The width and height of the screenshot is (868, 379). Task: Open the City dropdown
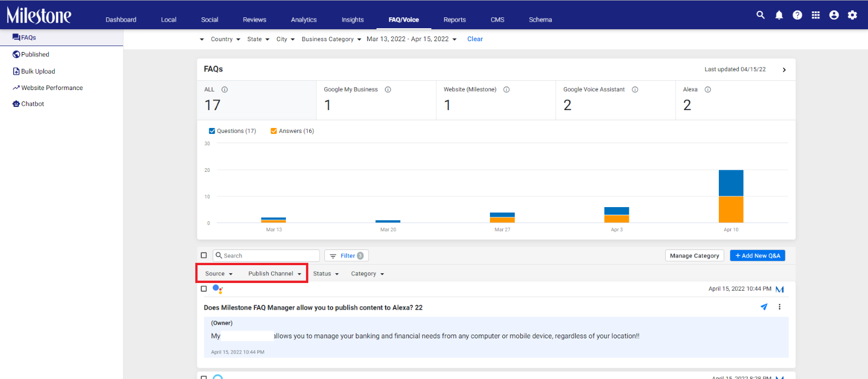point(285,39)
